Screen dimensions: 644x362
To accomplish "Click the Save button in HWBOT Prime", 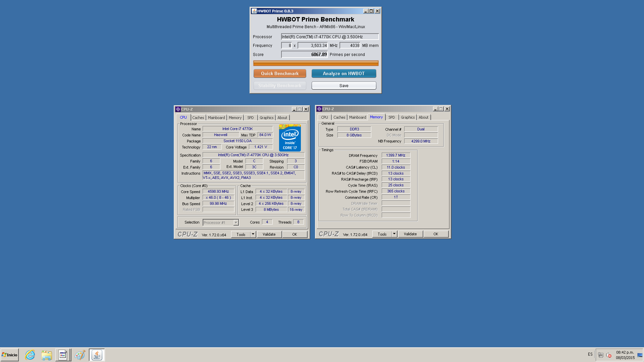I will tap(344, 85).
